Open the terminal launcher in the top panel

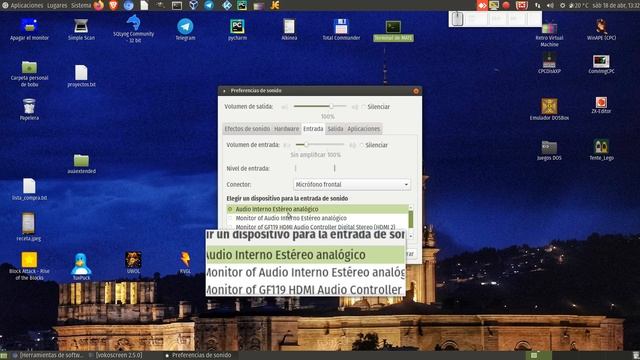click(177, 5)
